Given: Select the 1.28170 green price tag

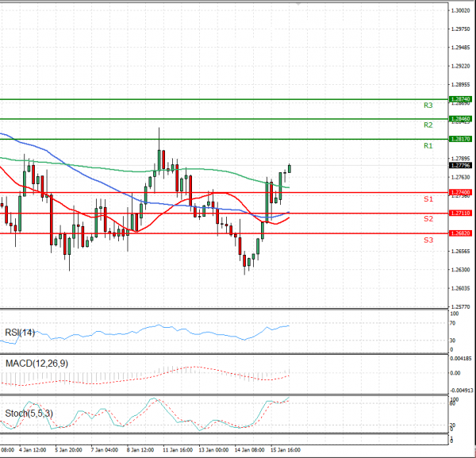Looking at the screenshot, I should click(460, 139).
